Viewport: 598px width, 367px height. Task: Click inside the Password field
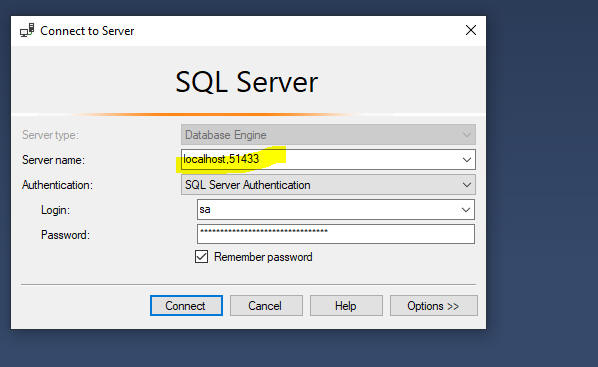336,234
